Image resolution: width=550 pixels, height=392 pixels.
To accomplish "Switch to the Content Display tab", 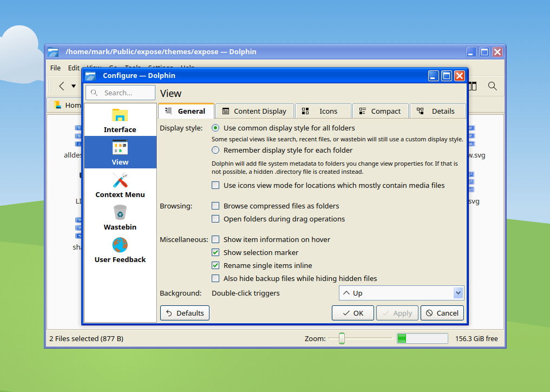I will pos(254,111).
